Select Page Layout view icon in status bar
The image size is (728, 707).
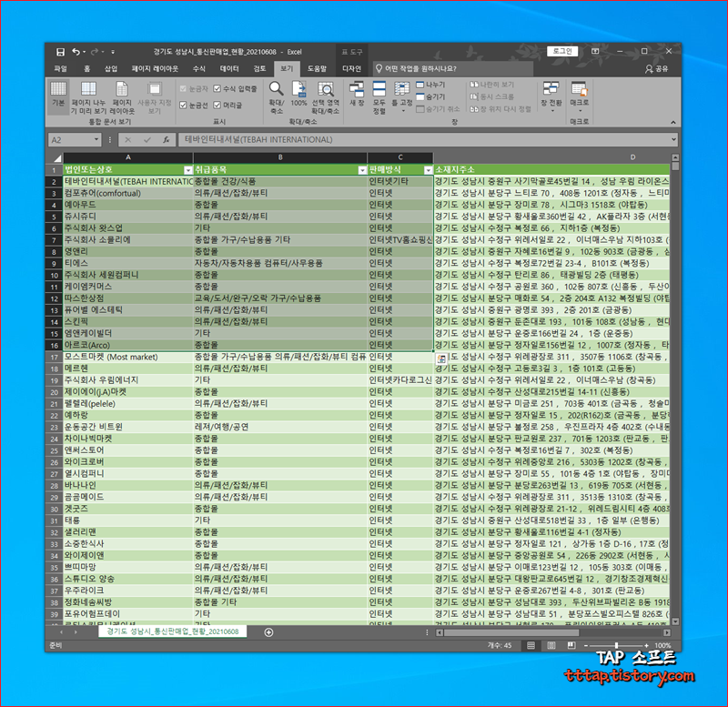coord(551,645)
